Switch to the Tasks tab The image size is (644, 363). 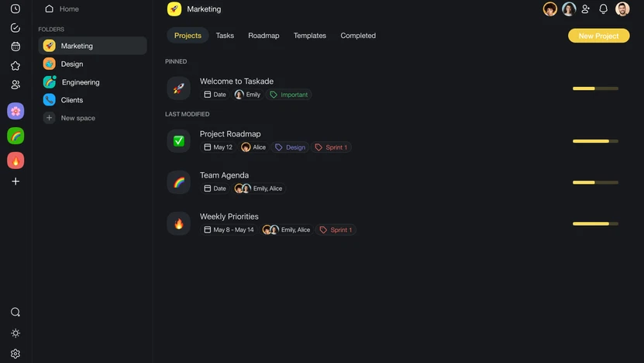coord(225,36)
